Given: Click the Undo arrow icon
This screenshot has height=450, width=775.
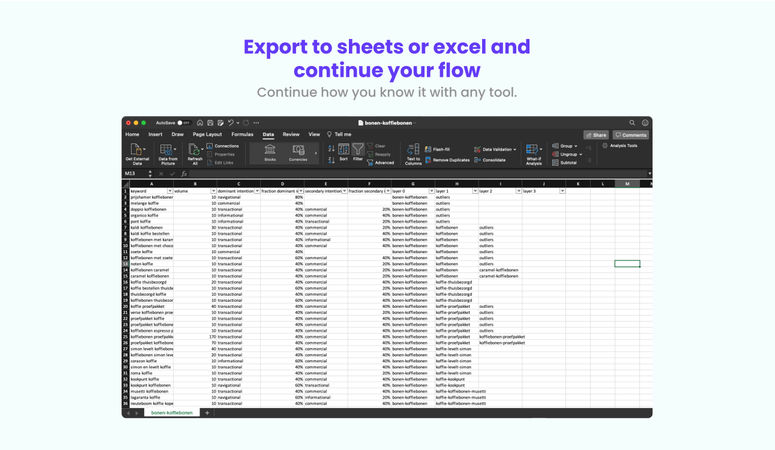Looking at the screenshot, I should pos(230,123).
